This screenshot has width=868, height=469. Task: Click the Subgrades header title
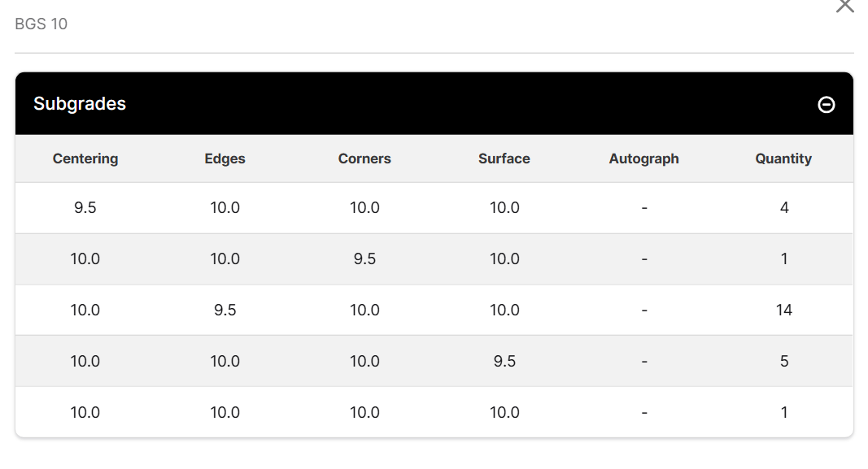point(80,103)
